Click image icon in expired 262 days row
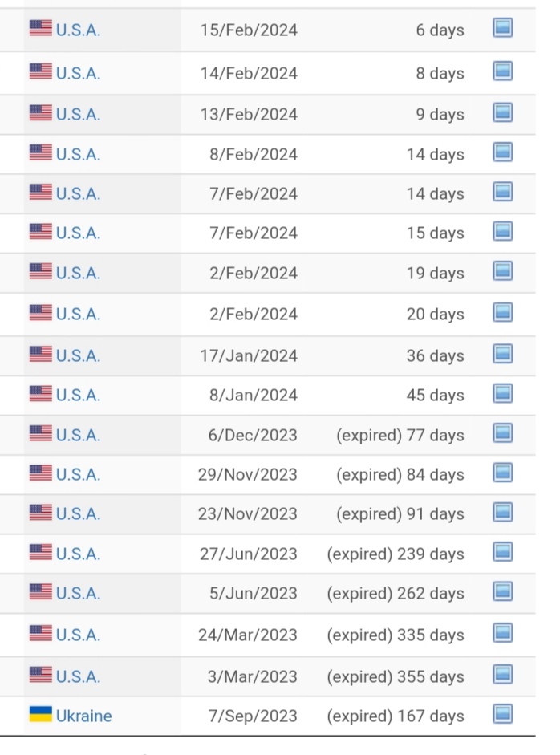This screenshot has height=755, width=560. click(x=503, y=591)
